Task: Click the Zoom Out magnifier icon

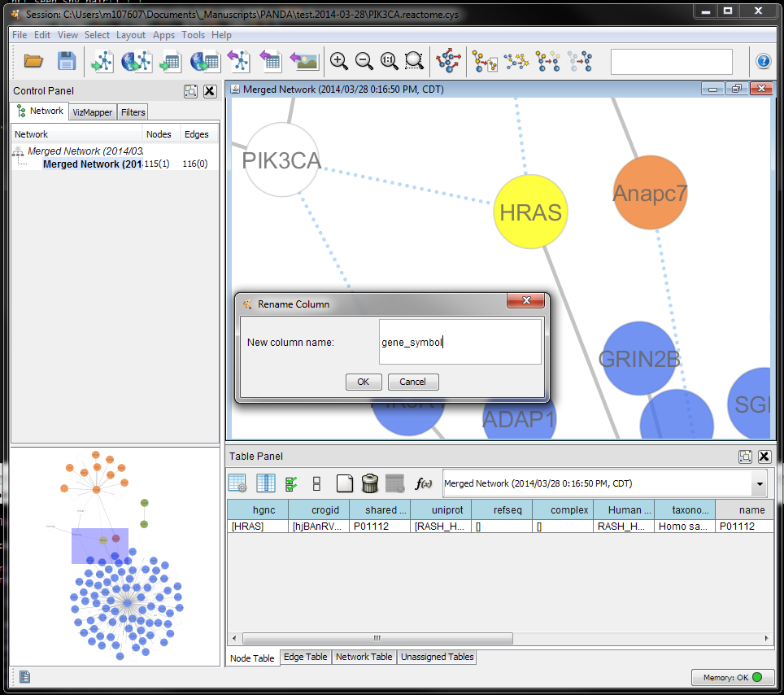Action: 364,61
